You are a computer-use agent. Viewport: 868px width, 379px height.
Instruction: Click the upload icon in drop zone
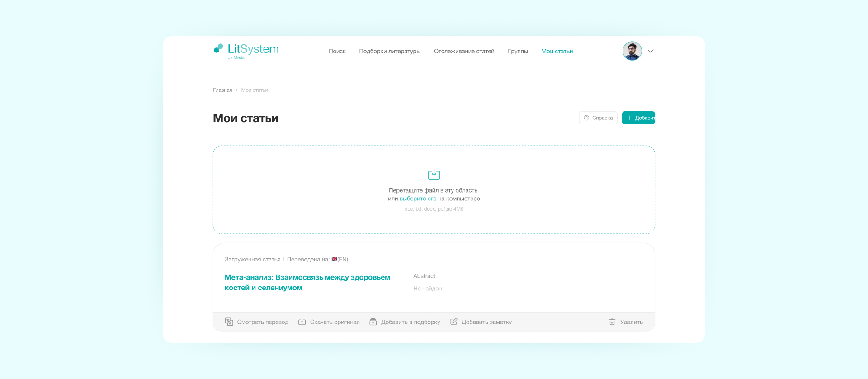coord(434,174)
